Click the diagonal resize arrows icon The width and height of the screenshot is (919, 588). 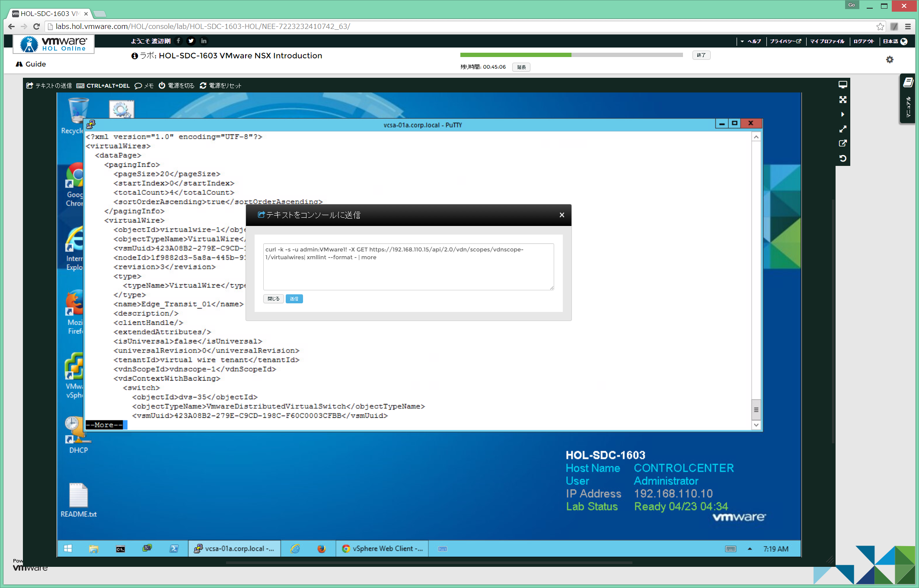tap(842, 129)
